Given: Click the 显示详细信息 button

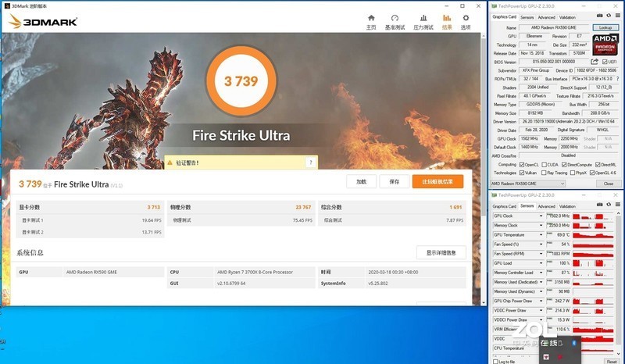Looking at the screenshot, I should coord(441,253).
